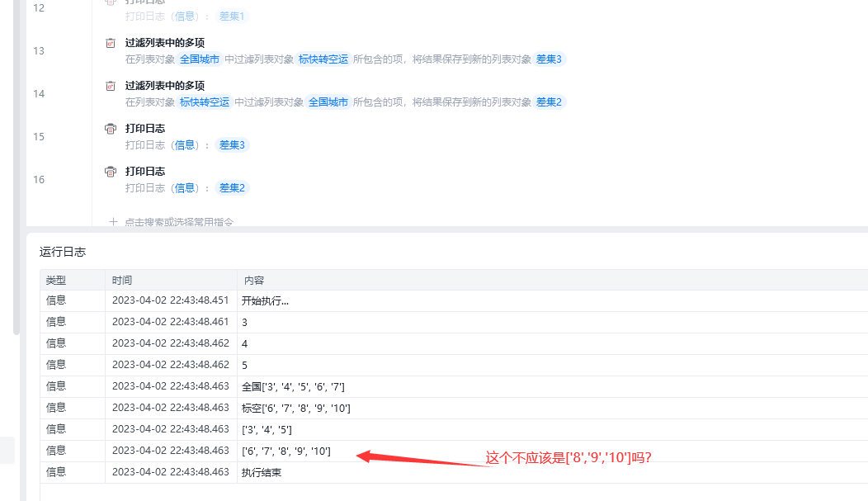Open the 差集3 tag in step 15 log

(x=232, y=145)
